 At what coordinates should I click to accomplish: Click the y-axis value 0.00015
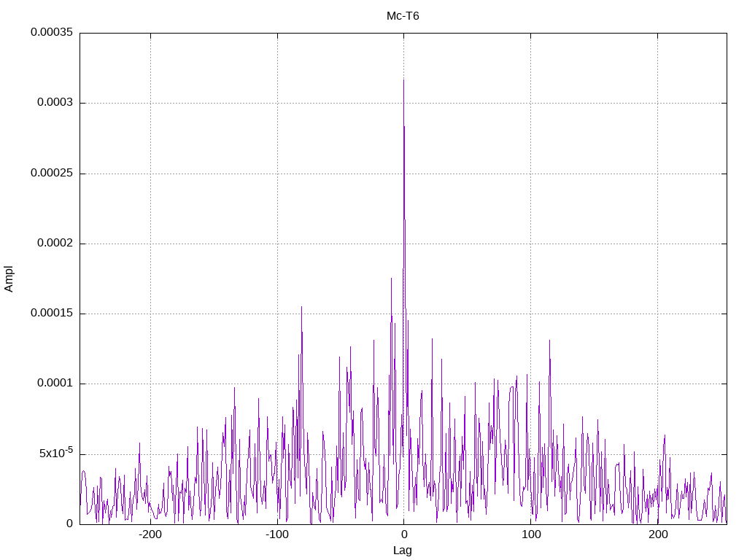(x=52, y=314)
